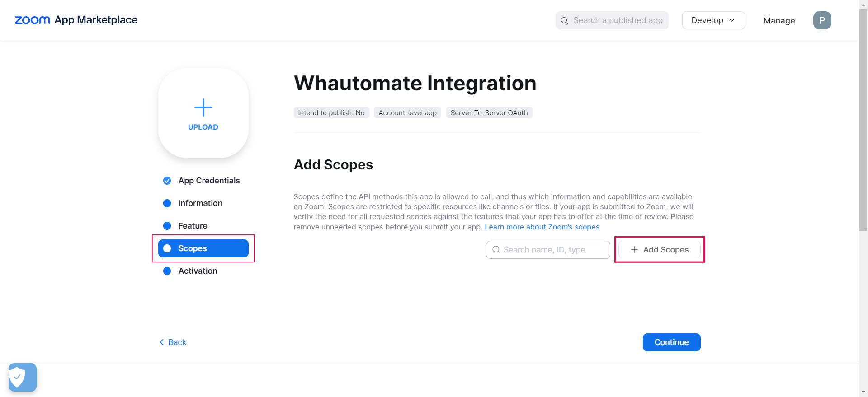The image size is (868, 397).
Task: Open the Manage menu item
Action: click(x=779, y=21)
